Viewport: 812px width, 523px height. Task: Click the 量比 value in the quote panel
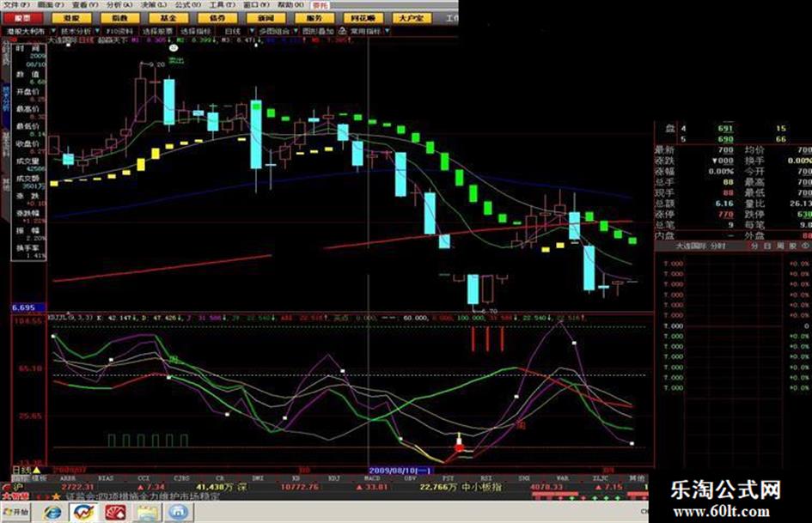(801, 204)
